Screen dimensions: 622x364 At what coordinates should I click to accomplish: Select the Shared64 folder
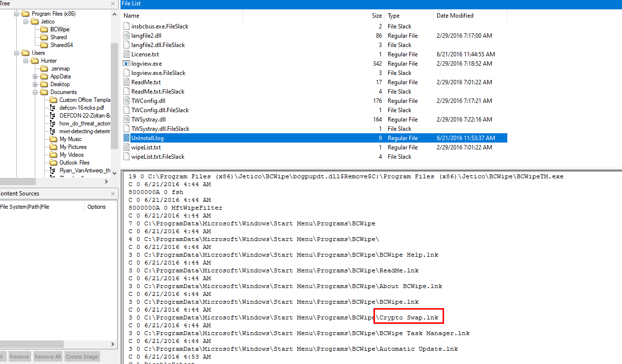pos(61,45)
